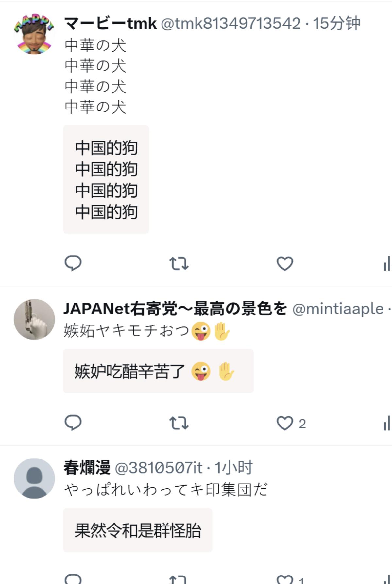The height and width of the screenshot is (584, 392).
Task: Reply to JAPANet右寄党 tweet
Action: point(73,423)
